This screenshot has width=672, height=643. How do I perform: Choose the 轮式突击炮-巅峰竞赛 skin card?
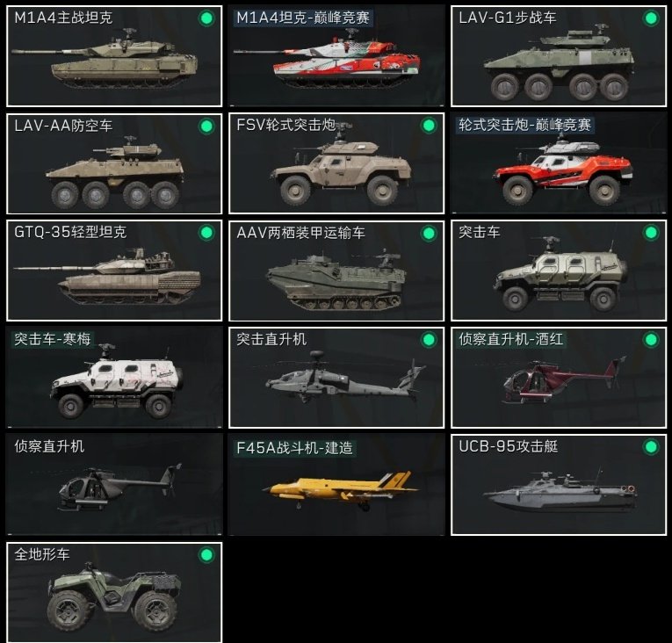tap(559, 163)
